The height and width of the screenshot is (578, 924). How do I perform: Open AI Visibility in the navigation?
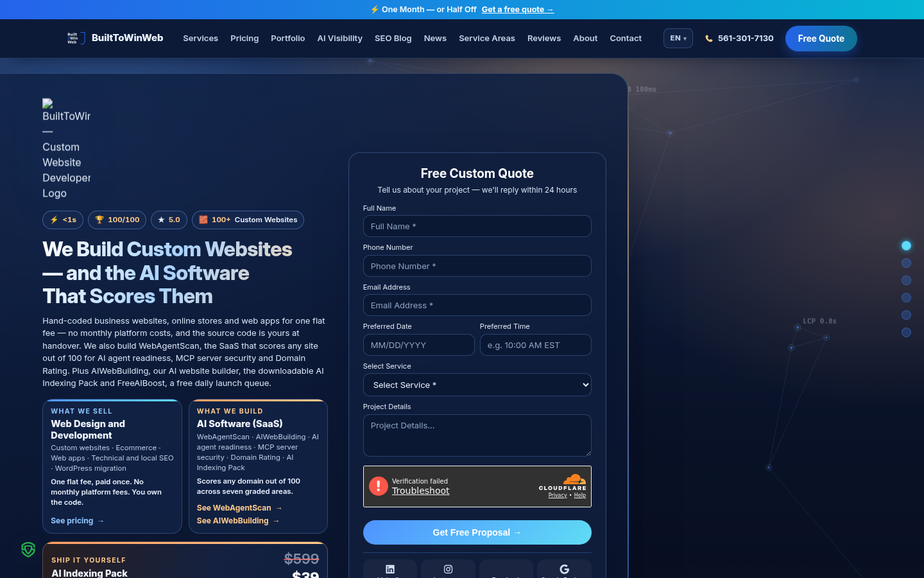click(340, 39)
